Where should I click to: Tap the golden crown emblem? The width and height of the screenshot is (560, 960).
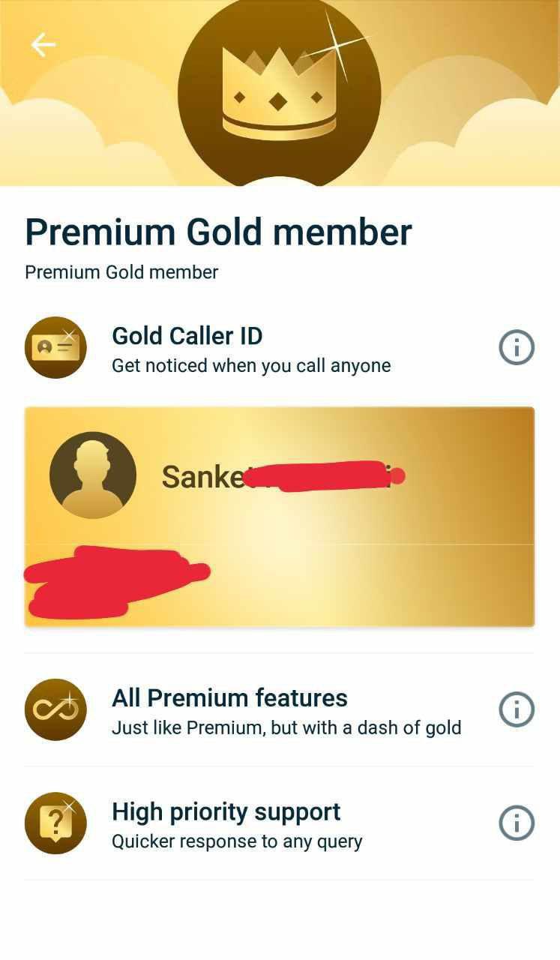click(x=279, y=93)
